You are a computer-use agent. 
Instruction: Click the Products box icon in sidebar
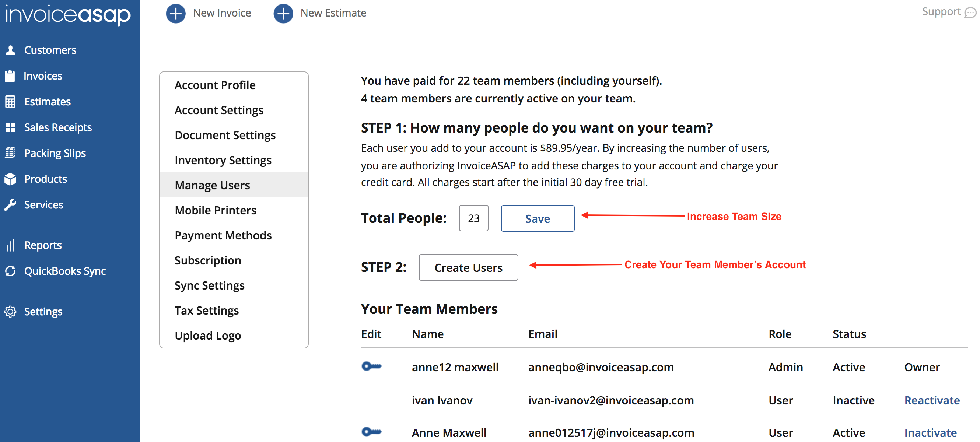[11, 179]
